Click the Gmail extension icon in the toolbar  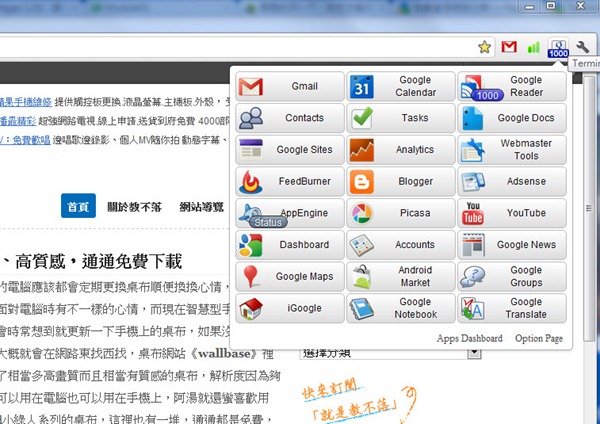point(509,47)
